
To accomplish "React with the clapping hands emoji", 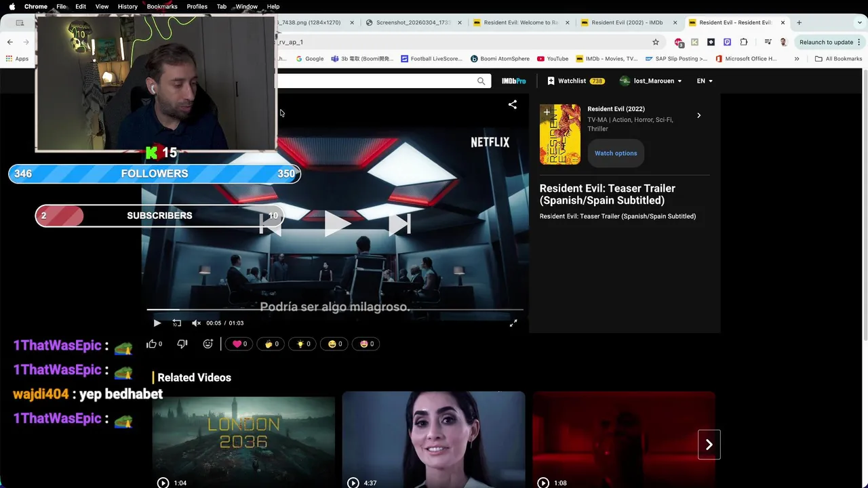I will [x=271, y=344].
